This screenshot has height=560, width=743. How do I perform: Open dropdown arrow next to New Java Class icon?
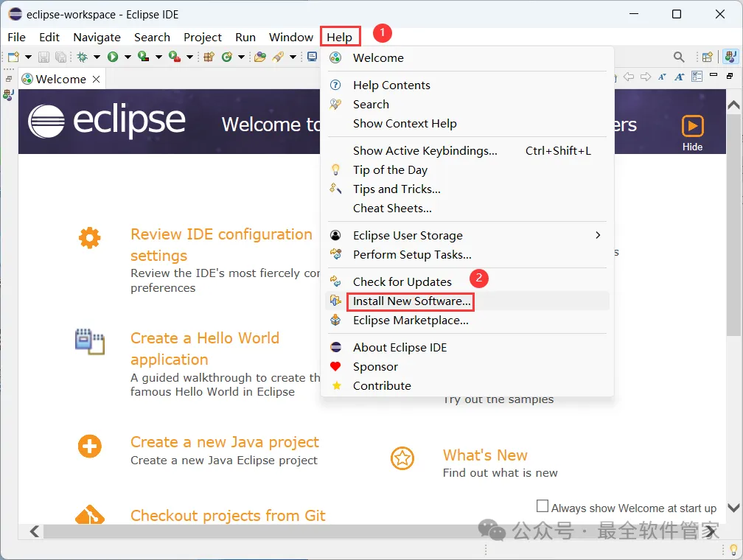tap(241, 57)
